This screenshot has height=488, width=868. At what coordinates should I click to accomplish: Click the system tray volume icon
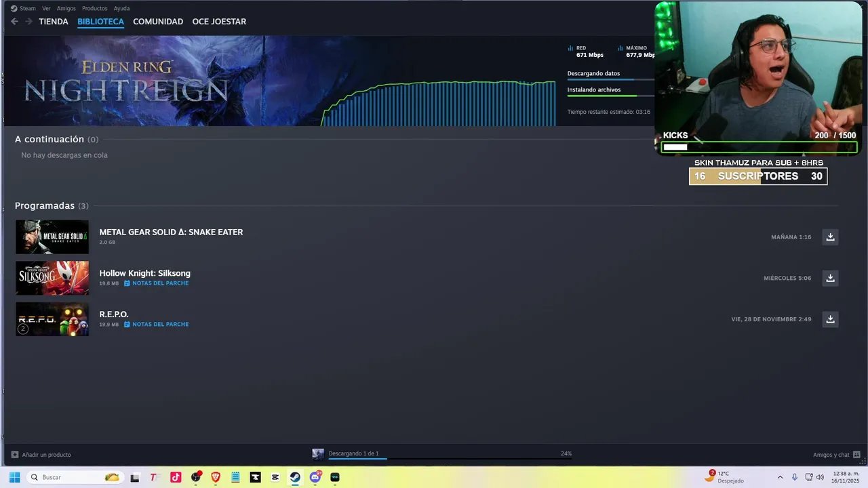820,477
